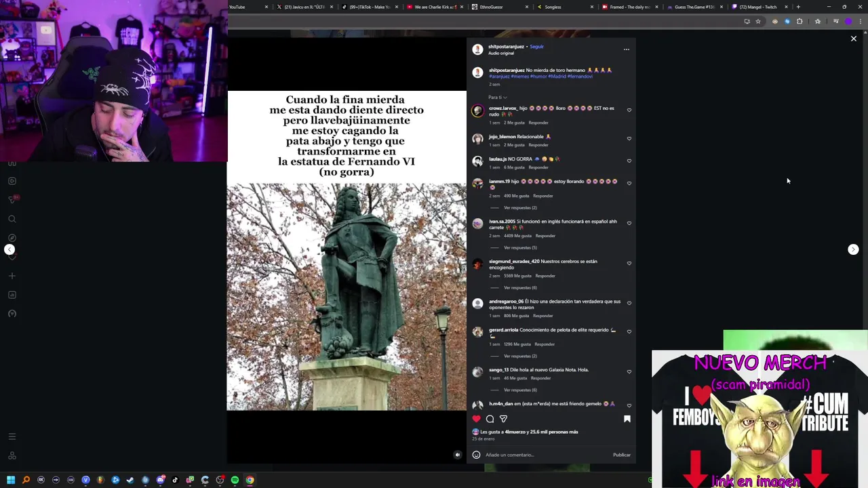Open Steam from the taskbar

pos(130,480)
